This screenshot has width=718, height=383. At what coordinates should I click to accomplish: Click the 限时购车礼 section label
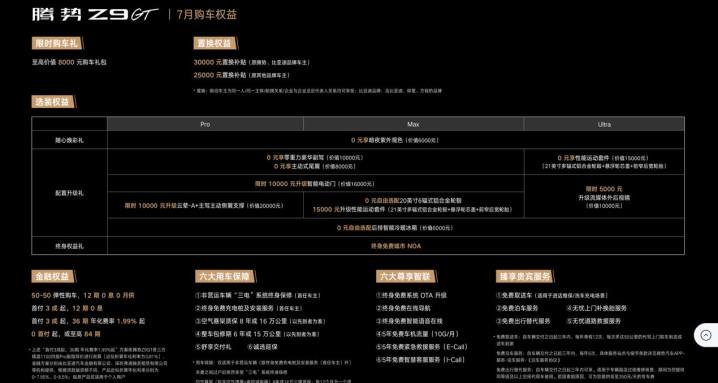(57, 44)
